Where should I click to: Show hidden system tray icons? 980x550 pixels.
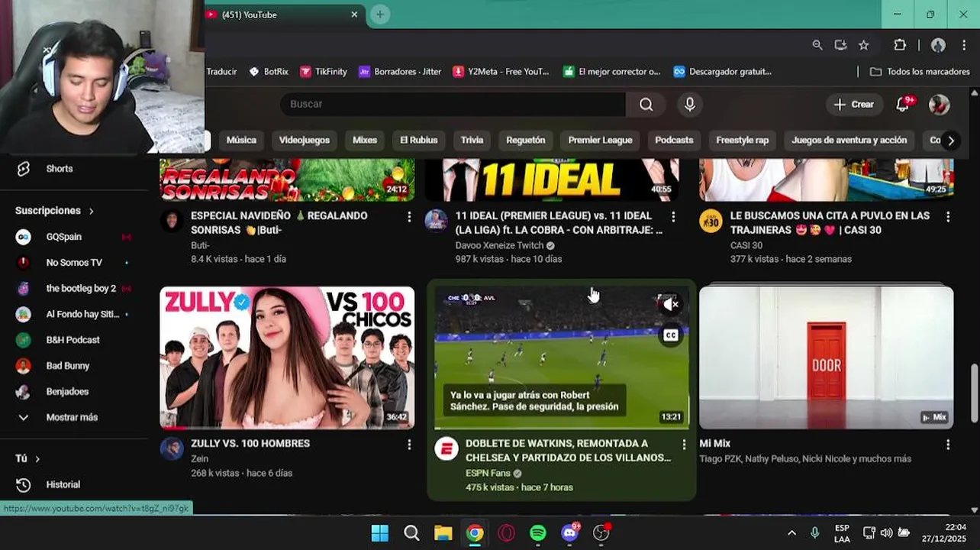(791, 533)
